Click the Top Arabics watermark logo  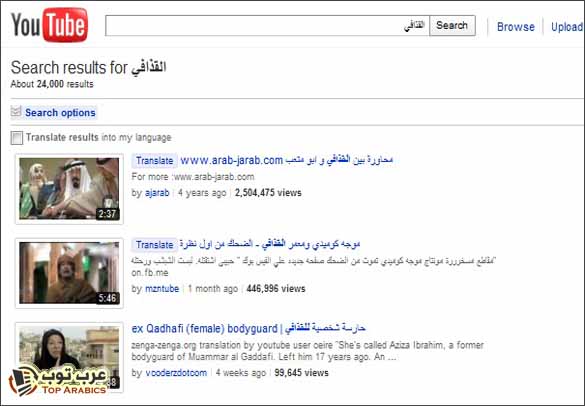pos(59,381)
